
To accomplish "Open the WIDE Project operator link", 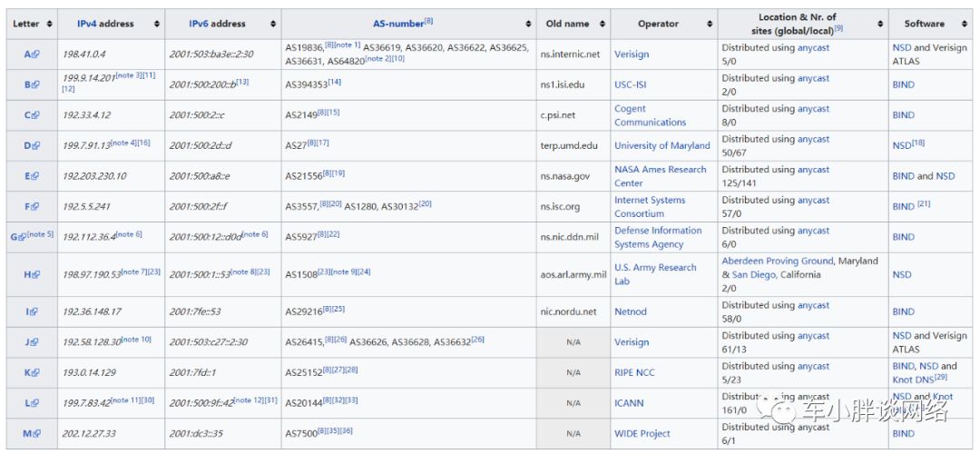I will [642, 434].
